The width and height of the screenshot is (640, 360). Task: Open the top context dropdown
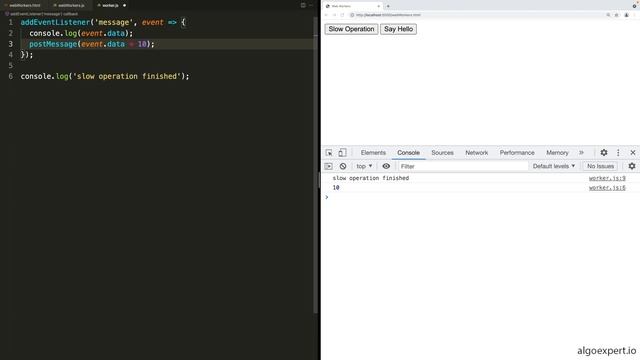pos(364,166)
